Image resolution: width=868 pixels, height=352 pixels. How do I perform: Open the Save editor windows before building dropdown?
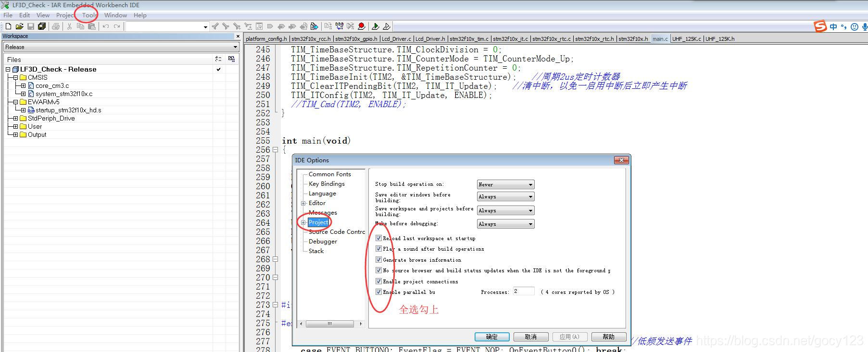[x=505, y=196]
